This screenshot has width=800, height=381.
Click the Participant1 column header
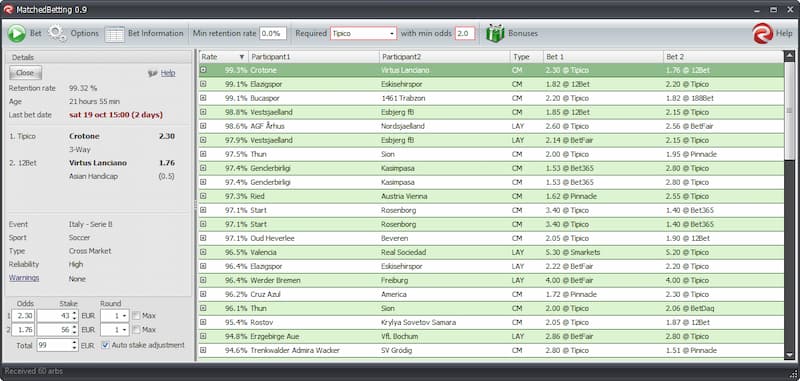point(313,57)
